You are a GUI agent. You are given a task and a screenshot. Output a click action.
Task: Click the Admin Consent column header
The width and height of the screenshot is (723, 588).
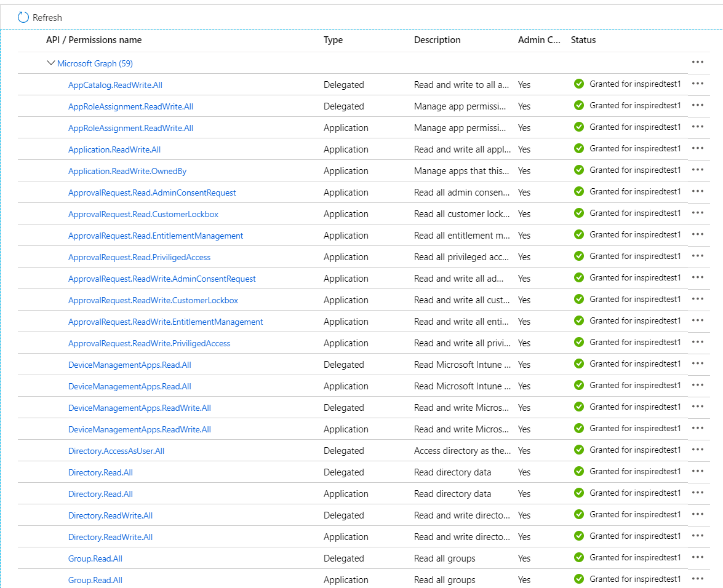[x=539, y=40]
